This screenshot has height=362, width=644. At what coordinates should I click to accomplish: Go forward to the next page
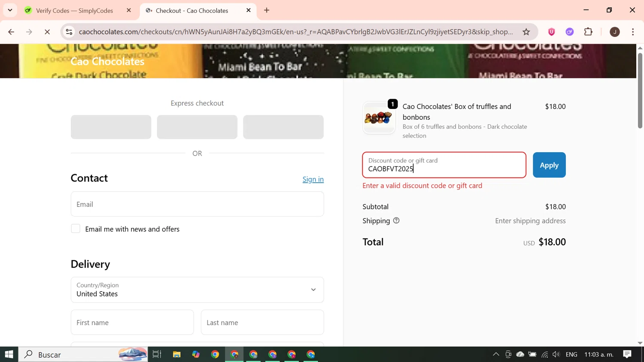pos(29,32)
